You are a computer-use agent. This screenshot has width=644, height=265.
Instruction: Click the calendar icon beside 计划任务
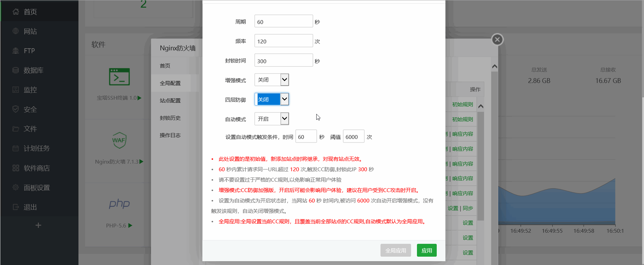pyautogui.click(x=16, y=148)
